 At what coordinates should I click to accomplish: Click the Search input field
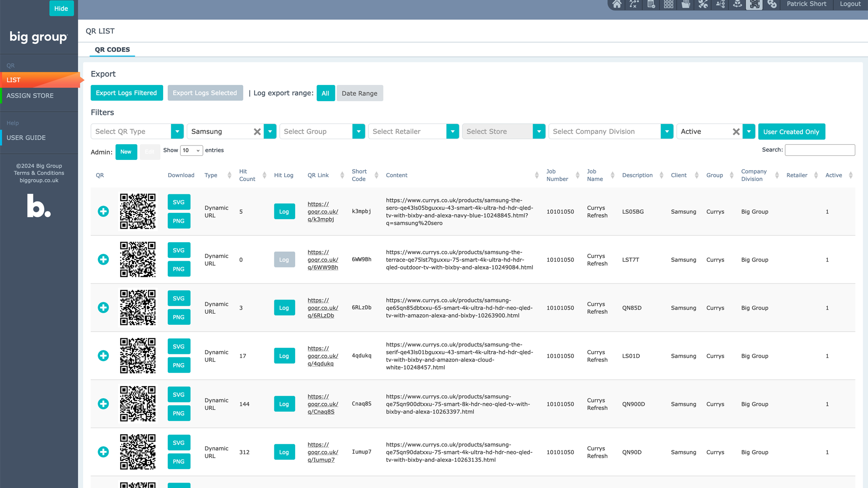coord(820,150)
